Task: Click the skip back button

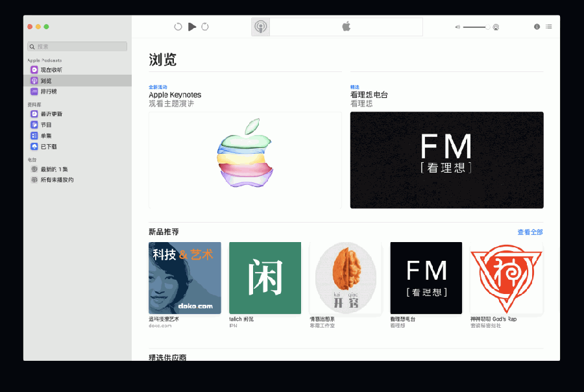Action: coord(178,27)
